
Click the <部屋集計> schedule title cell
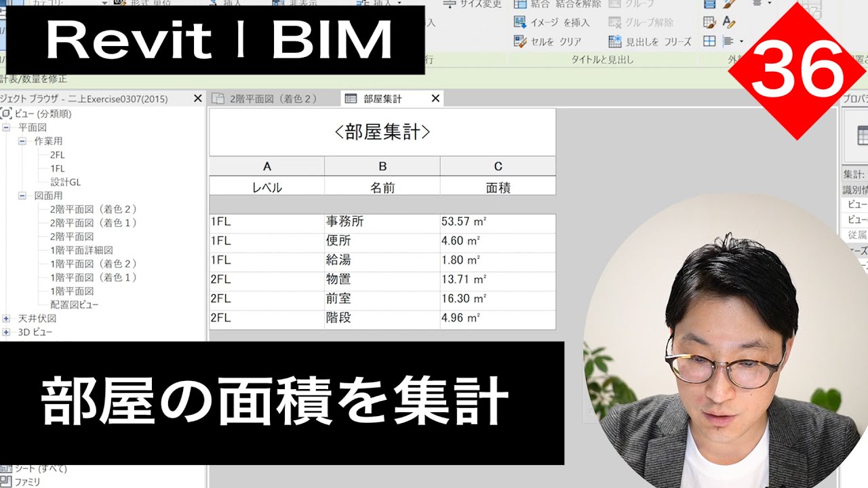tap(382, 132)
